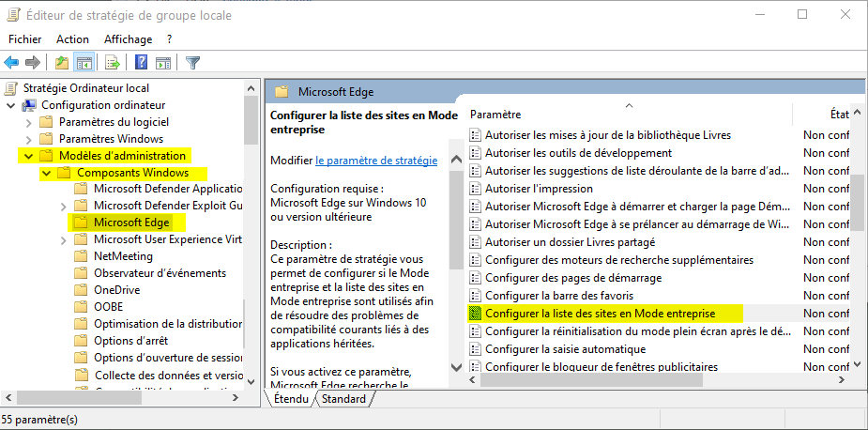Viewport: 868px width, 430px height.
Task: Select Collecte des données et versions tree item
Action: pyautogui.click(x=169, y=375)
